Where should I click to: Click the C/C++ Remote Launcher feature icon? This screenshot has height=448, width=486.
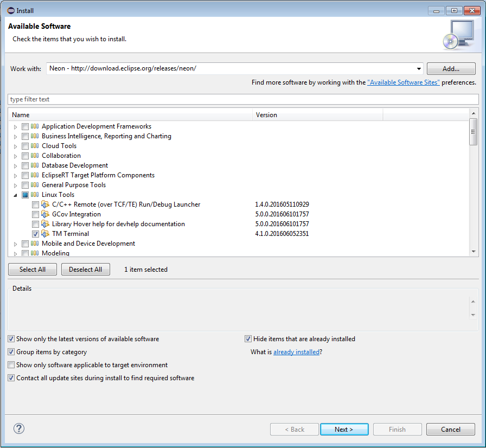pyautogui.click(x=45, y=204)
